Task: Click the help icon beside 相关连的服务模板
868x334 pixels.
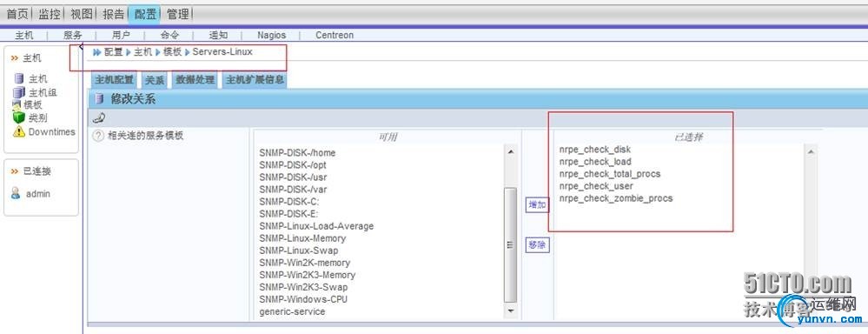Action: pos(98,135)
